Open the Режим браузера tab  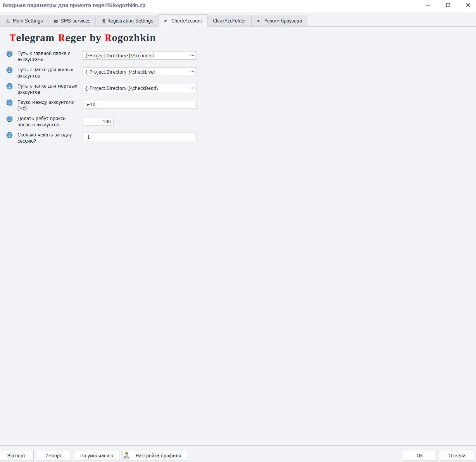tap(279, 21)
